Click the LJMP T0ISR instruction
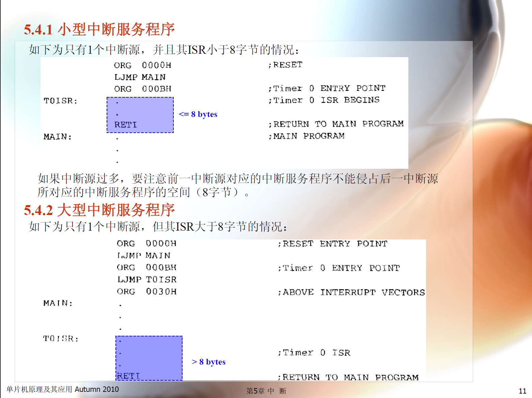This screenshot has width=532, height=398. click(147, 280)
